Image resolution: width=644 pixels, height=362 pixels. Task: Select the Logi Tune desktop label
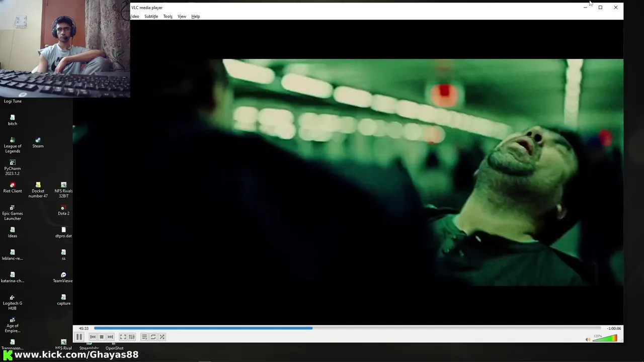tap(13, 101)
